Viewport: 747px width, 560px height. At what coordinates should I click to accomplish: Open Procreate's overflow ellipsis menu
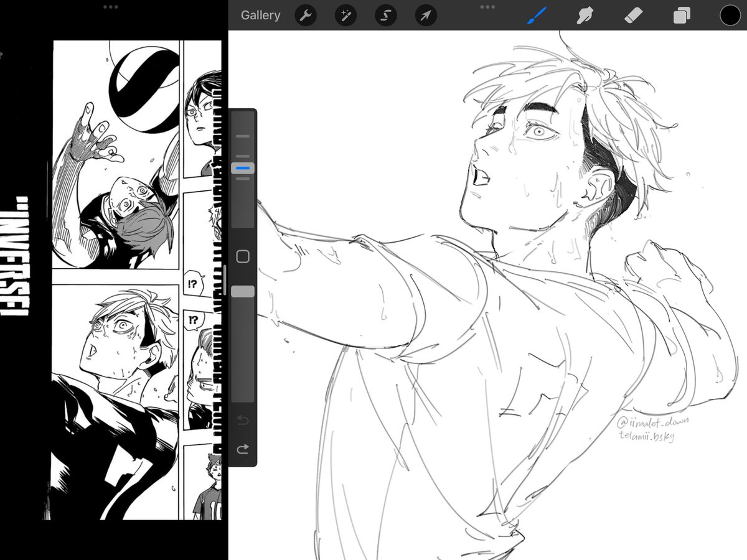487,7
